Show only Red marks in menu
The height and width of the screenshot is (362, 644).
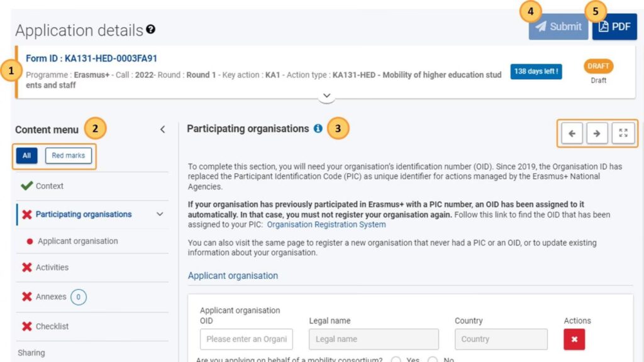[x=69, y=155]
